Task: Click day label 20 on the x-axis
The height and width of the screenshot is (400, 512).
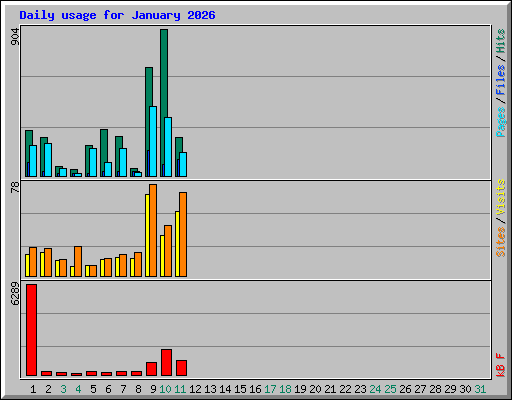Action: pyautogui.click(x=315, y=389)
